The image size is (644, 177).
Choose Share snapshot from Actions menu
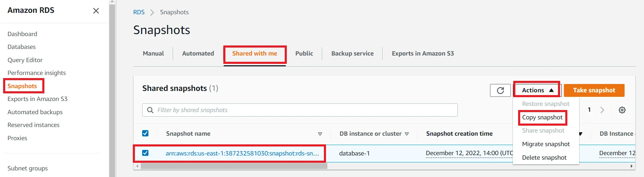tap(543, 130)
